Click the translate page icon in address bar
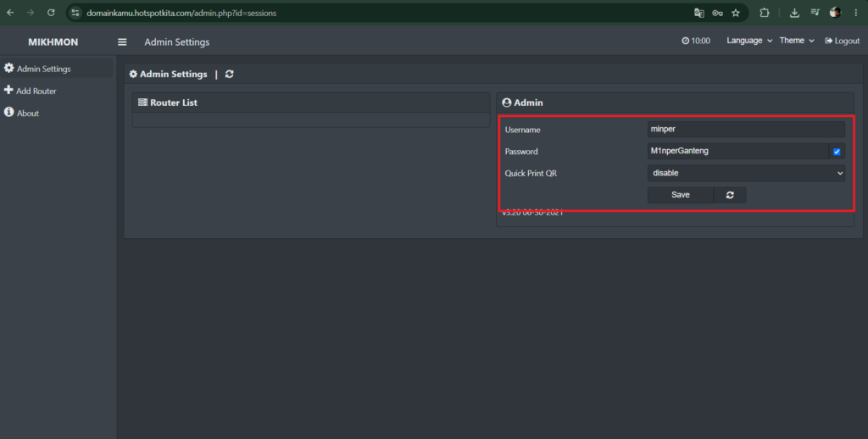Viewport: 868px width, 439px height. tap(699, 13)
